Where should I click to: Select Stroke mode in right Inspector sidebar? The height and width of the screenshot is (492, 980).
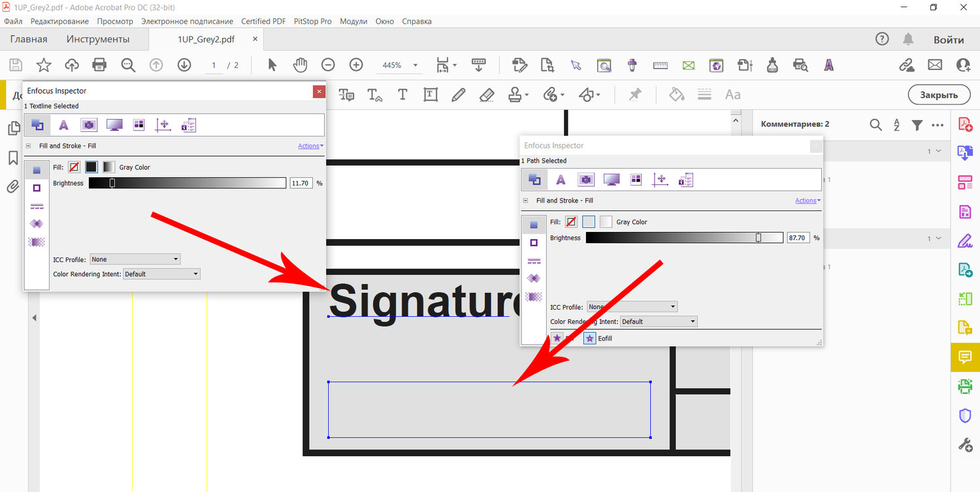point(534,242)
